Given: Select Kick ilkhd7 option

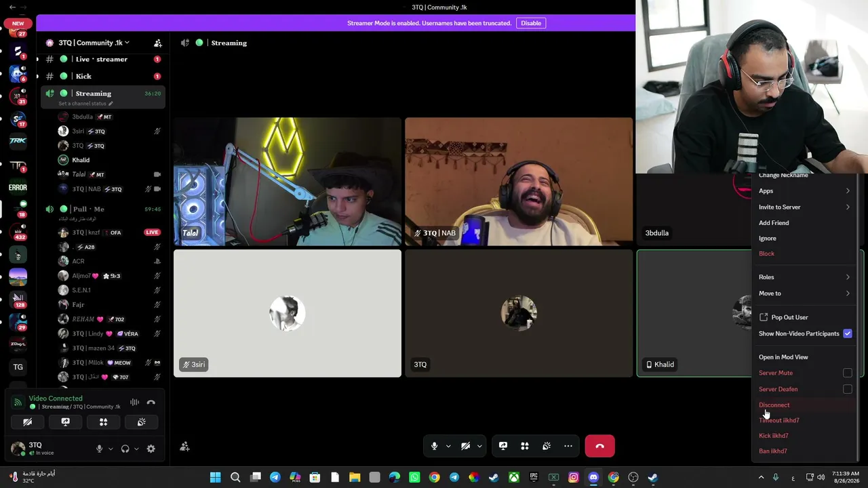Looking at the screenshot, I should (804, 436).
